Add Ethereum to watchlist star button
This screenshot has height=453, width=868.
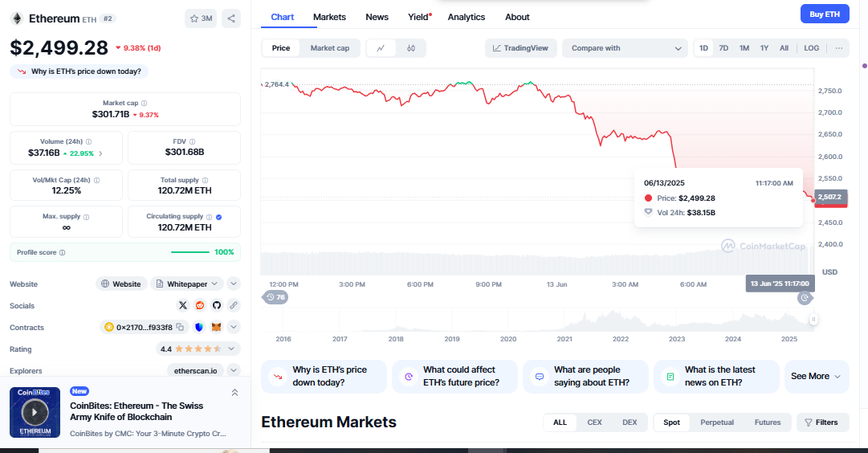(x=201, y=18)
